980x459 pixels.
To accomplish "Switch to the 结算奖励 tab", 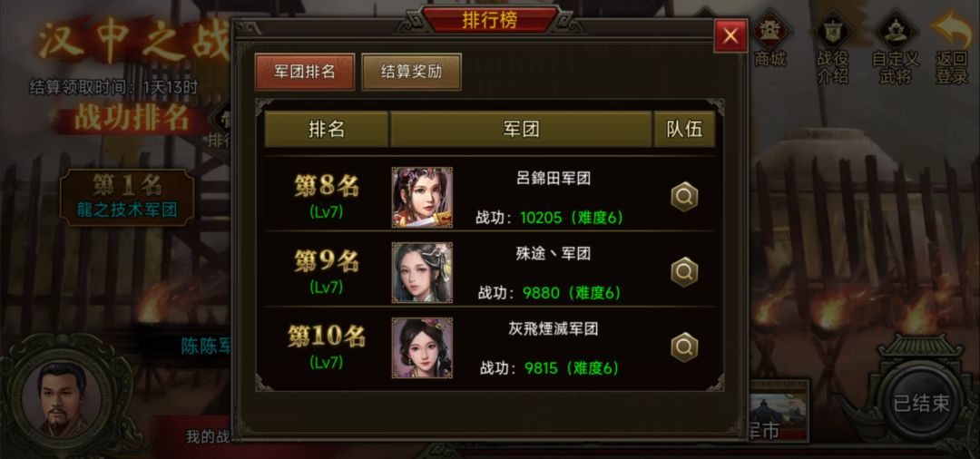I will [x=411, y=71].
